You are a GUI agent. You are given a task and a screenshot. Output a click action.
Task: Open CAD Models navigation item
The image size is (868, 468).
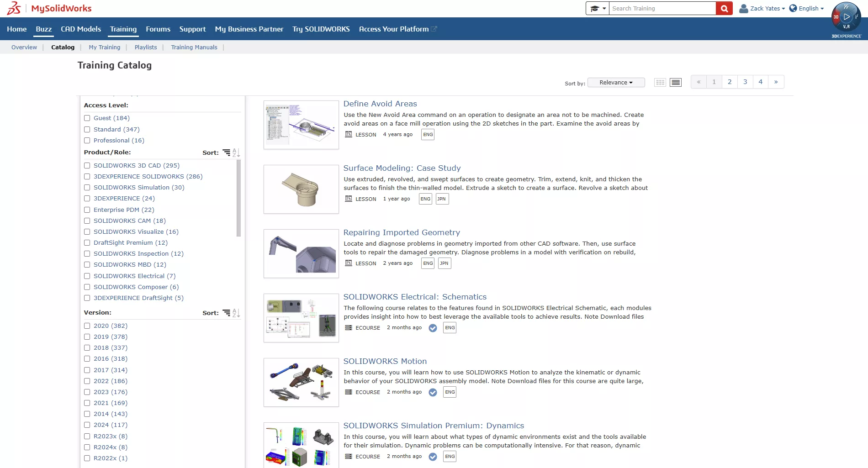point(81,29)
